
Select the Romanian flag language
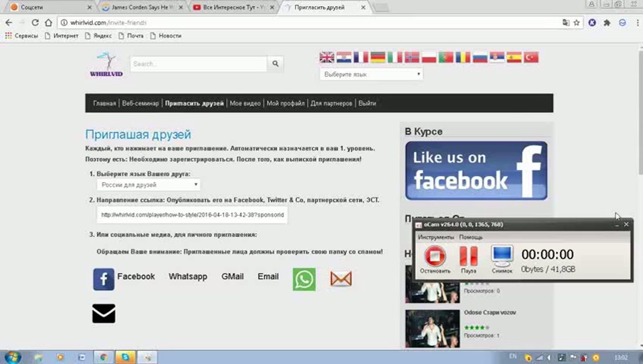point(463,57)
